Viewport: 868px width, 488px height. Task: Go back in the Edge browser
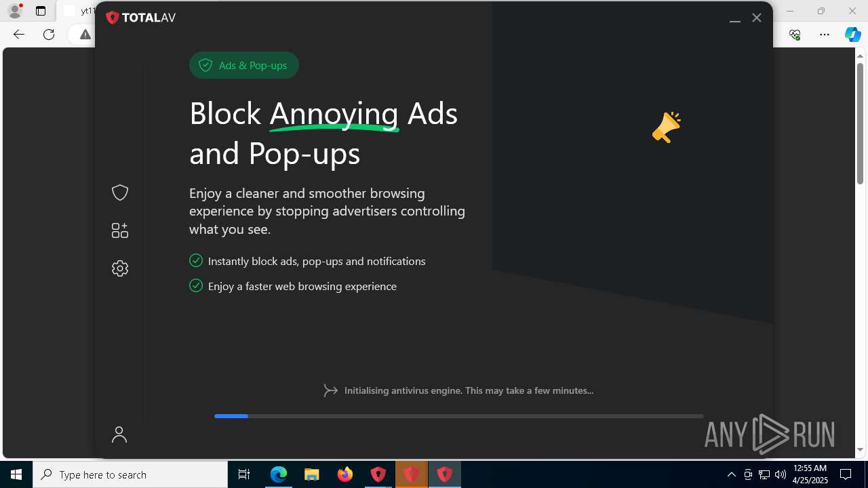tap(19, 35)
